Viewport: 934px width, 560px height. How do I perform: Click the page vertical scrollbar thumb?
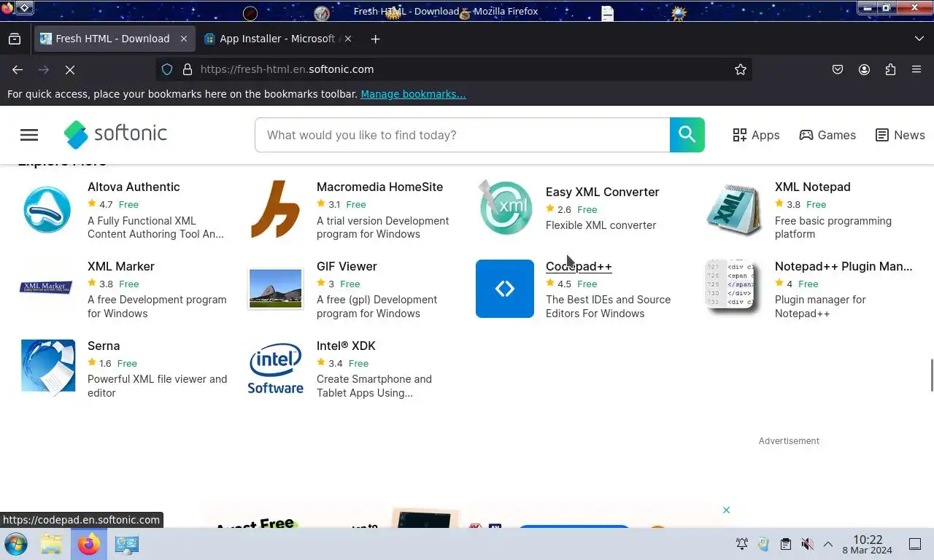pyautogui.click(x=931, y=376)
